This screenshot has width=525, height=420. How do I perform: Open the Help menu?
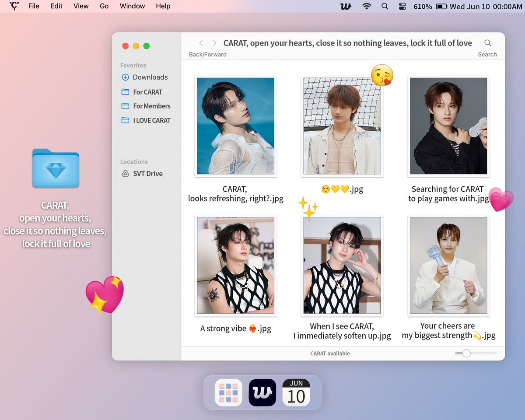tap(163, 6)
